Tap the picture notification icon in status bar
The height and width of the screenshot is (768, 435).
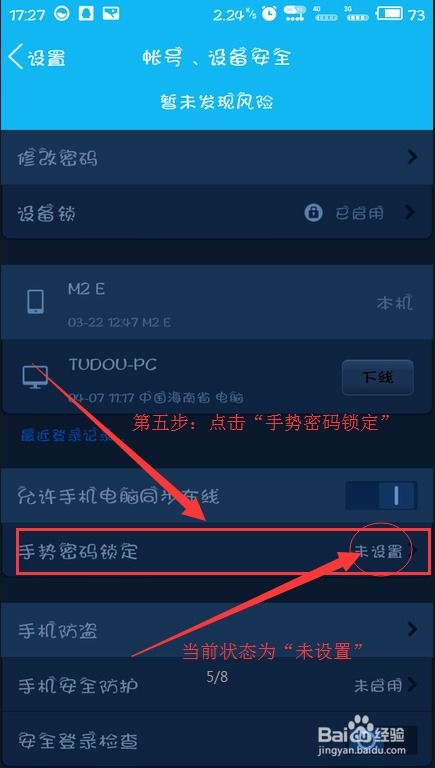[x=111, y=14]
